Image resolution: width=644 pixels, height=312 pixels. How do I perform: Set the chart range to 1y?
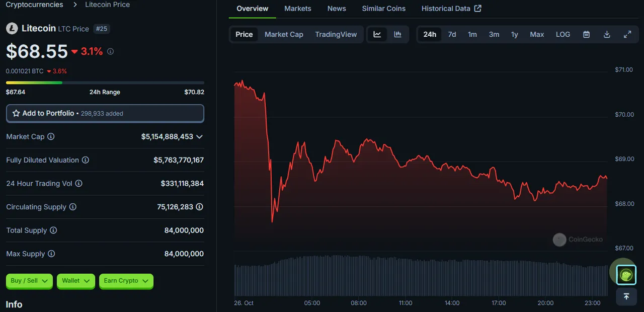click(514, 34)
